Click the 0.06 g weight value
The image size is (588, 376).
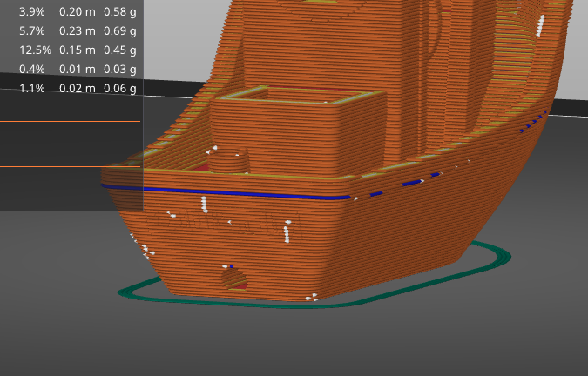click(120, 89)
